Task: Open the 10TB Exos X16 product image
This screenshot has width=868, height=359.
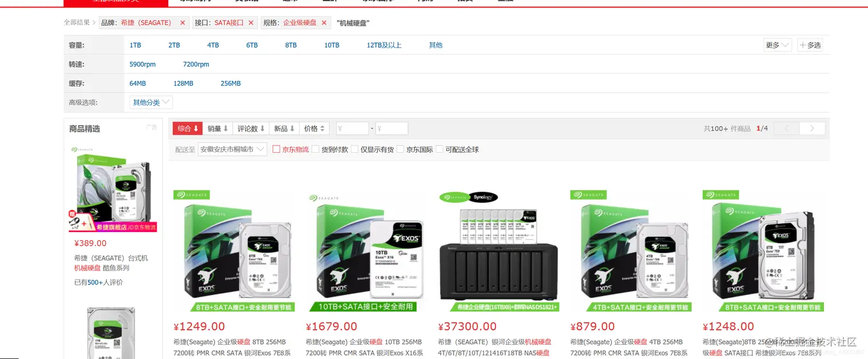Action: coord(366,251)
